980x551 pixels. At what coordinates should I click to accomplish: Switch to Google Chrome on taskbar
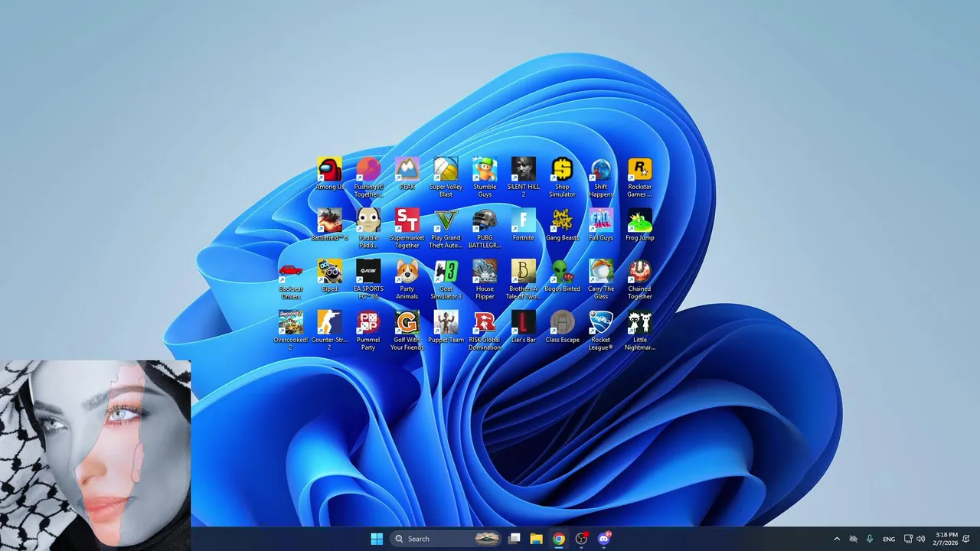click(x=559, y=539)
